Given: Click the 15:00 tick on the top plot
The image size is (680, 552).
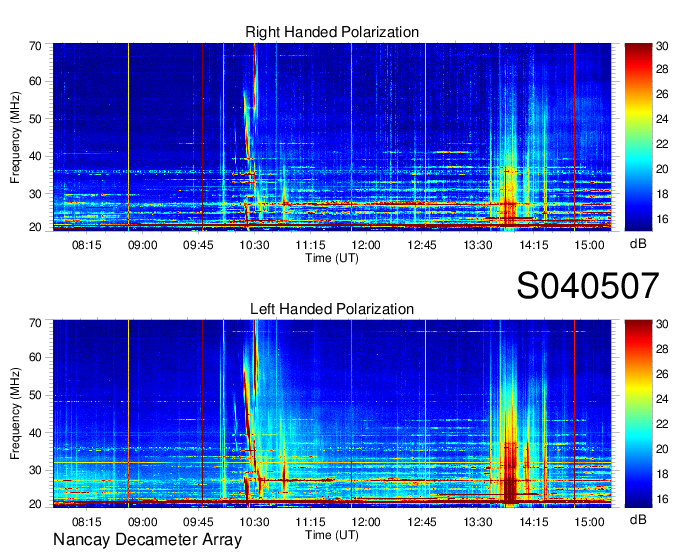Looking at the screenshot, I should coord(589,245).
